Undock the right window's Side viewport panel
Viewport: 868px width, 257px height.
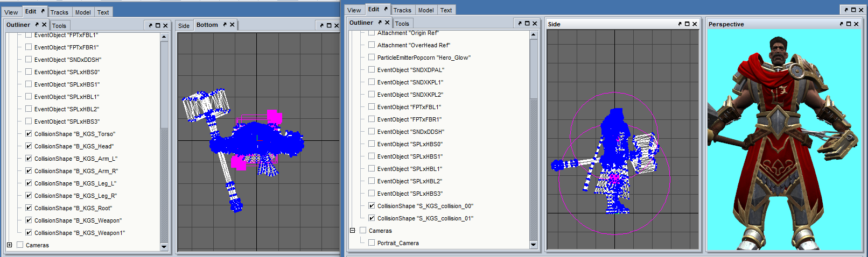[x=680, y=24]
